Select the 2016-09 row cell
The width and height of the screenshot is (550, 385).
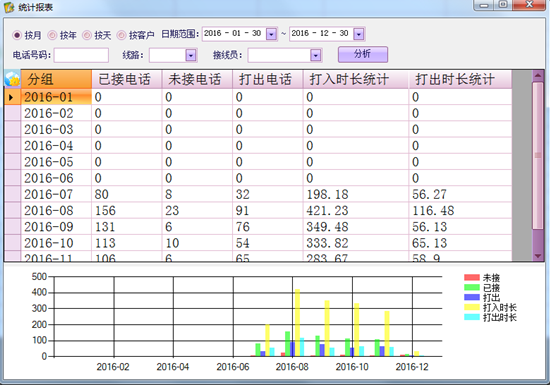click(x=56, y=227)
